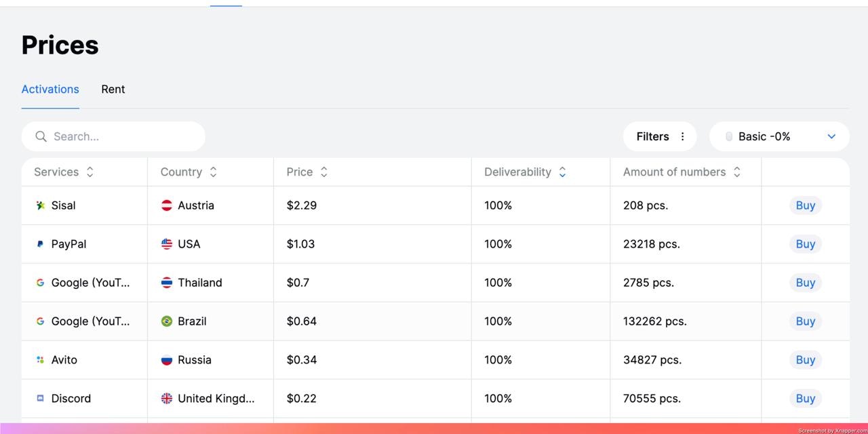Click the Discord service icon
This screenshot has height=434, width=868.
click(40, 399)
